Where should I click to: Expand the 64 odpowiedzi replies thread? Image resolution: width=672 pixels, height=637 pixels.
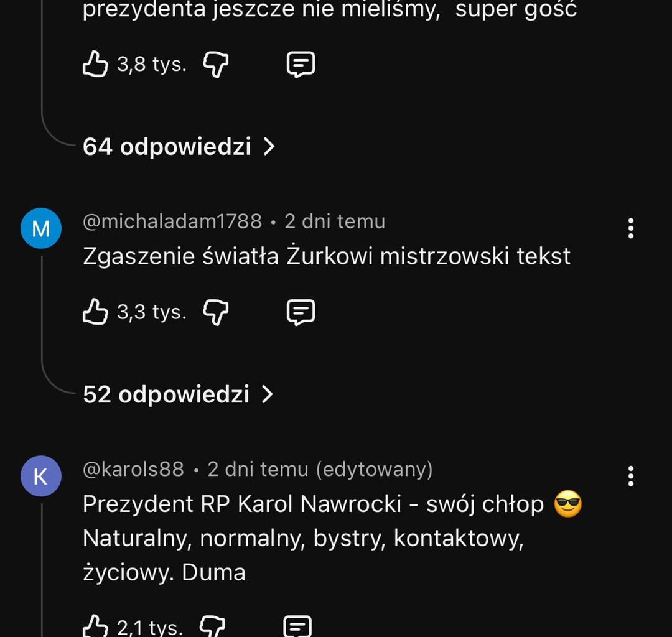pyautogui.click(x=167, y=147)
